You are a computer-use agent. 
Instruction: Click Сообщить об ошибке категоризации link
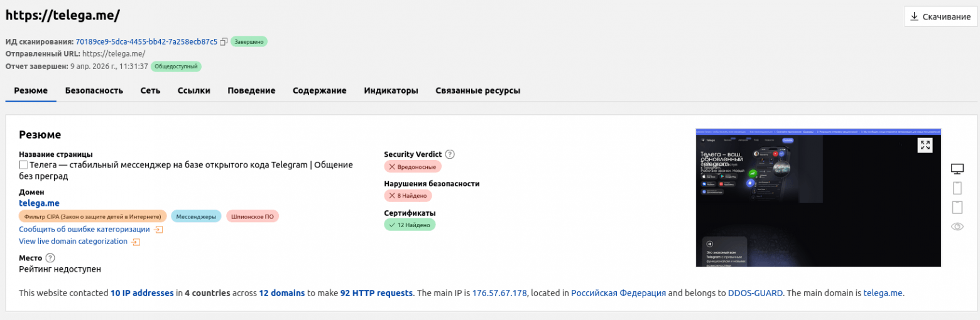pos(85,230)
